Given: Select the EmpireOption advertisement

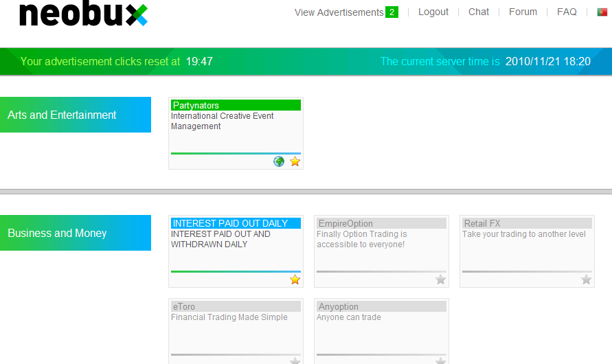Looking at the screenshot, I should (345, 223).
